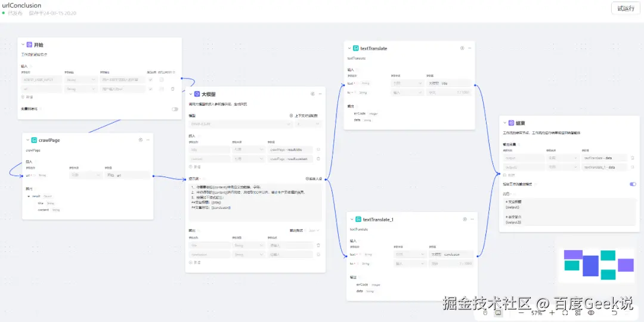
Task: Open the crawlPage node more-options menu
Action: point(148,140)
